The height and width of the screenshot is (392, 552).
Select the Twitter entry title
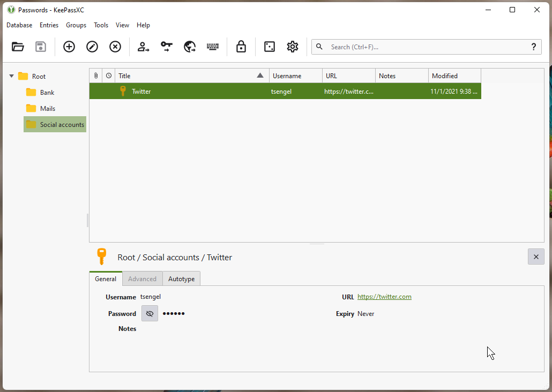click(141, 91)
